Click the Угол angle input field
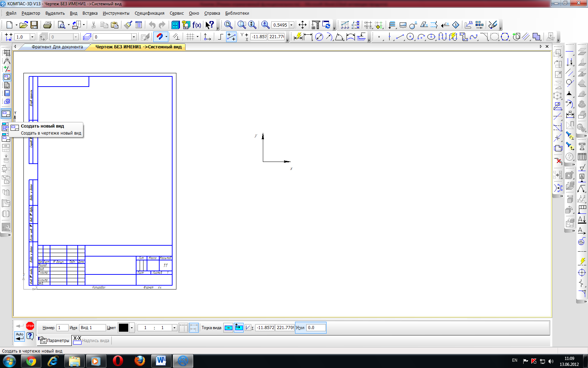The width and height of the screenshot is (588, 368). [x=316, y=328]
